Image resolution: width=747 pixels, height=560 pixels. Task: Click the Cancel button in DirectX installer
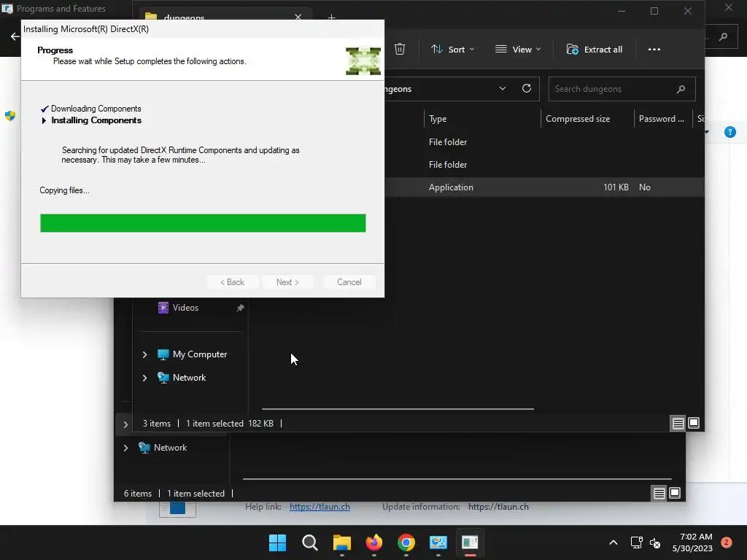[349, 282]
